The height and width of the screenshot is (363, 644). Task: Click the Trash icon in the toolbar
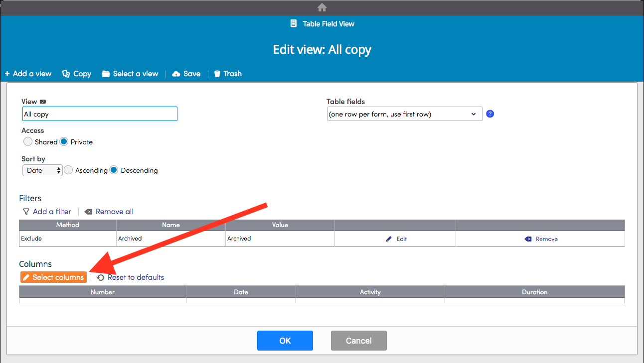tap(216, 73)
